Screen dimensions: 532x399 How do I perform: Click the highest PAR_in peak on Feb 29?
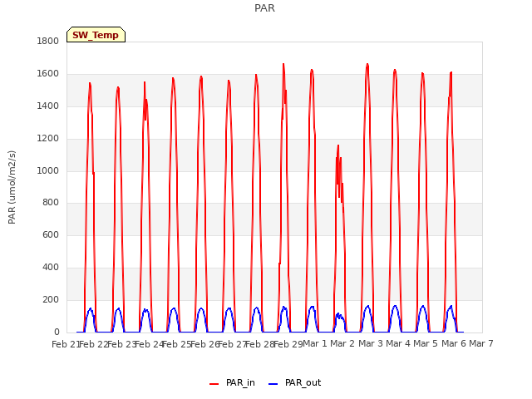pos(283,64)
